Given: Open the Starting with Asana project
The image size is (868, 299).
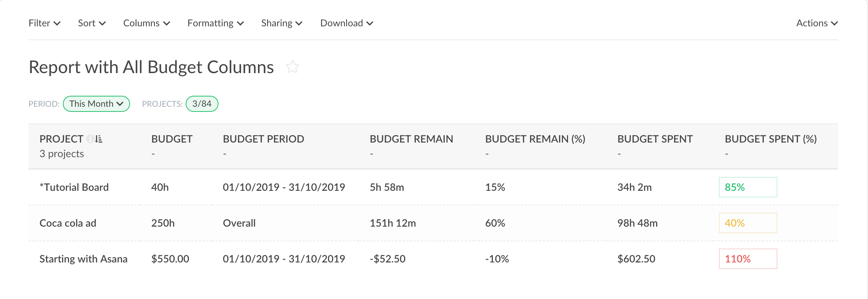Looking at the screenshot, I should tap(83, 259).
